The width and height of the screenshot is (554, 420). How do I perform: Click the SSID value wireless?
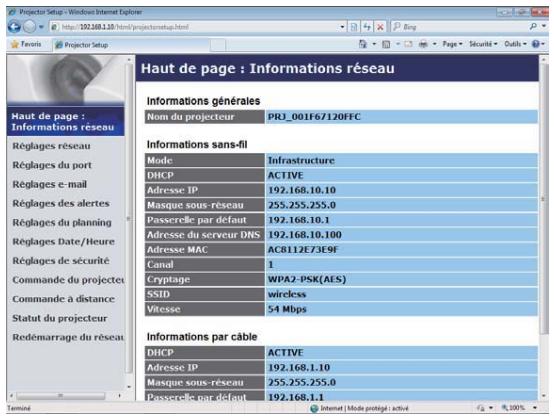coord(287,294)
